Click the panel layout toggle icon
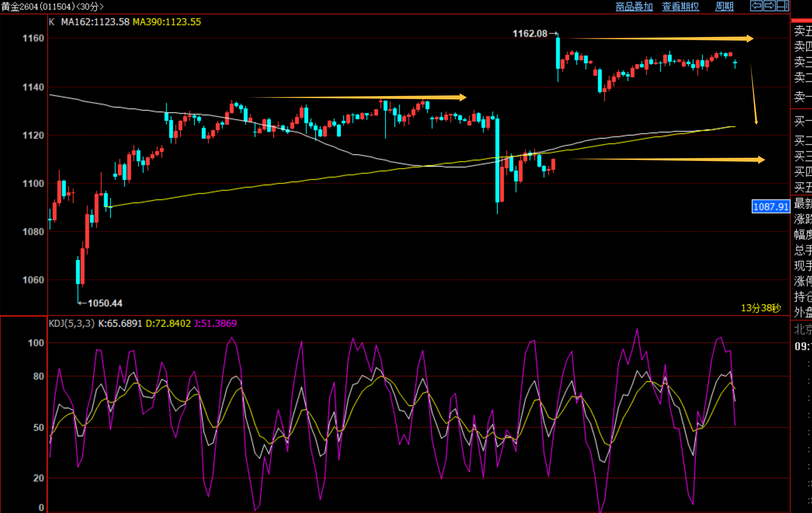 tap(782, 6)
